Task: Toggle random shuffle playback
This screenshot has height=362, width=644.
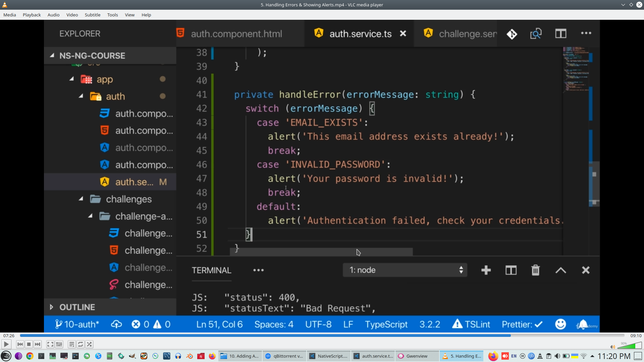Action: (89, 344)
